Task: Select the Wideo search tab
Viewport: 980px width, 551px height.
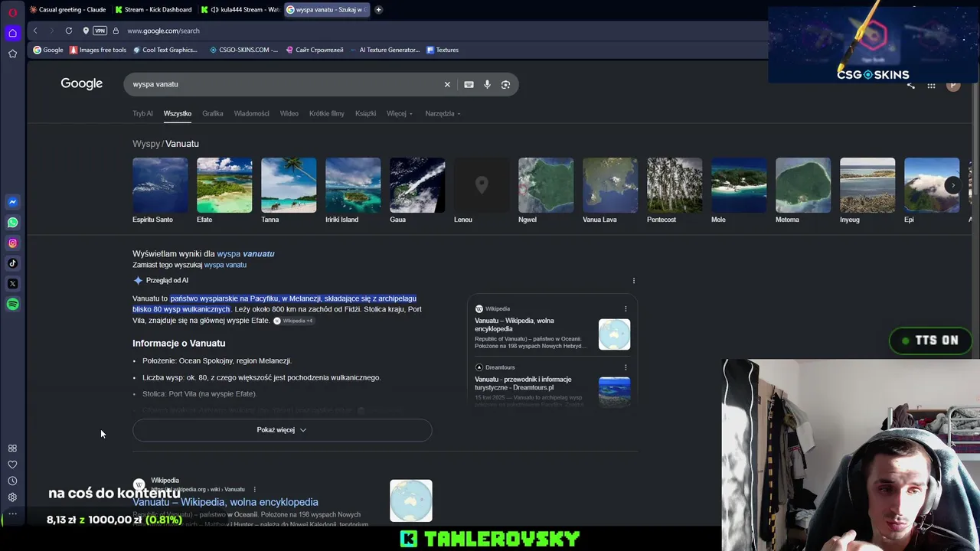Action: 289,113
